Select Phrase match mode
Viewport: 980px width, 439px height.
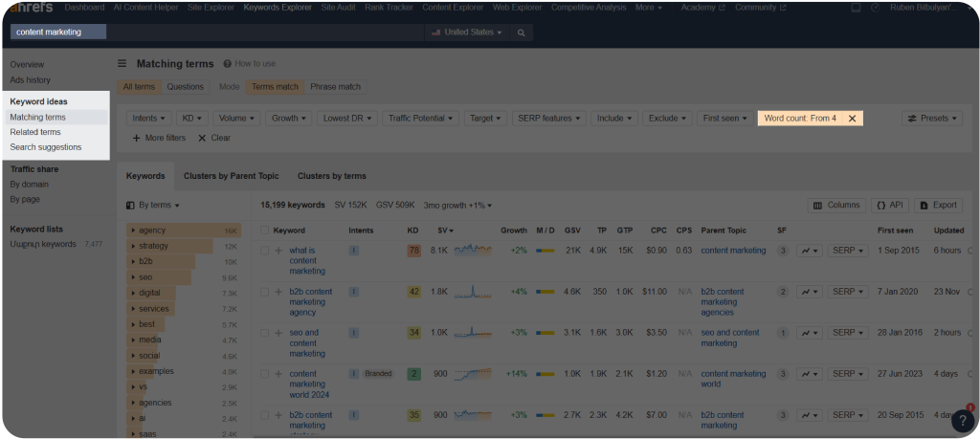pyautogui.click(x=336, y=87)
